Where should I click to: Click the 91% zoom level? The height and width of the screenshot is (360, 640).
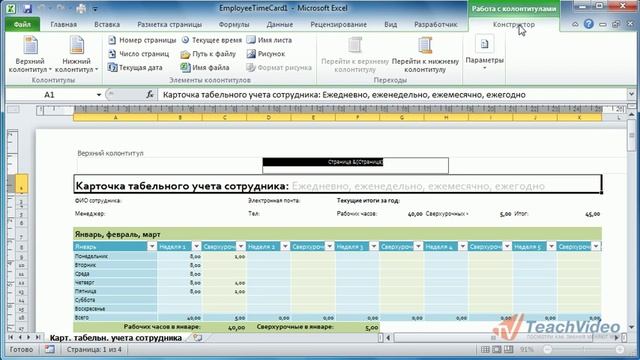tap(527, 349)
